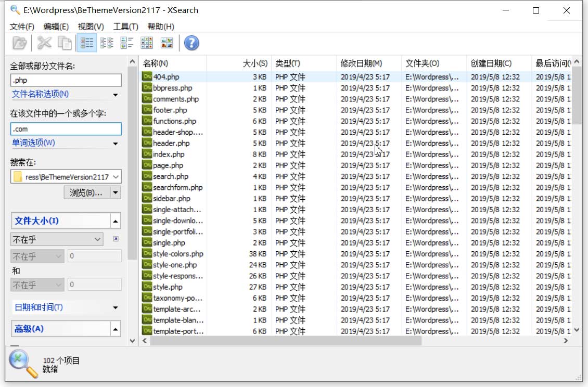Click the file icon of index.php

(x=147, y=154)
